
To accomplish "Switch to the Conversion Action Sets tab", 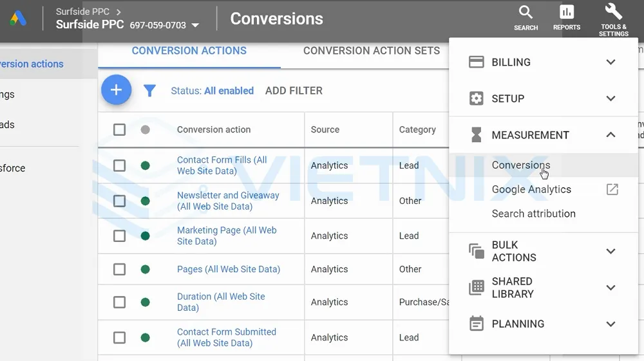I will [372, 51].
